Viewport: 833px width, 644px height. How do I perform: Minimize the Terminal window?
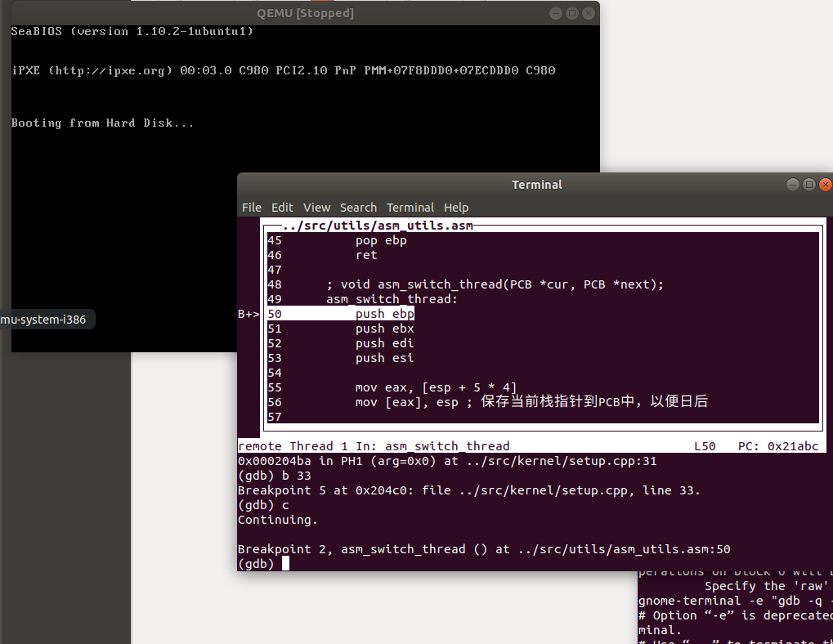tap(792, 184)
